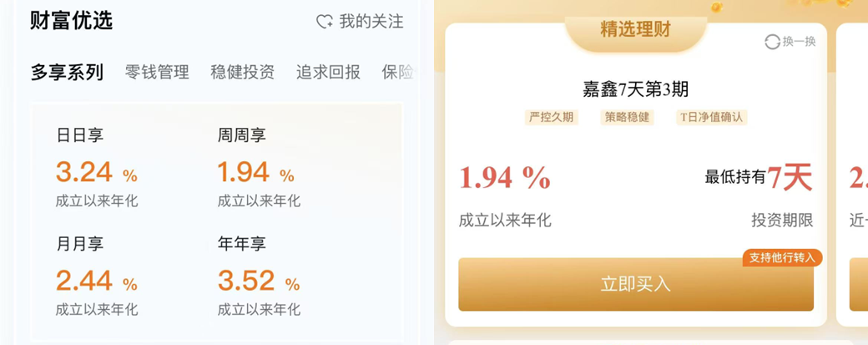The width and height of the screenshot is (868, 345).
Task: Select the 多享系列 tab
Action: (x=67, y=73)
